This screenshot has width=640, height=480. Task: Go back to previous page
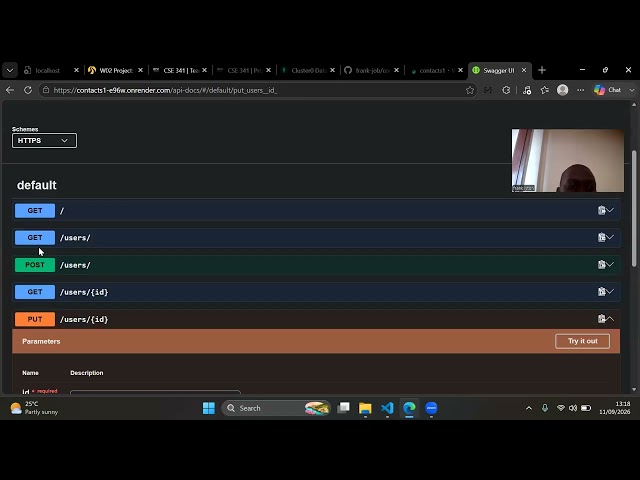10,90
